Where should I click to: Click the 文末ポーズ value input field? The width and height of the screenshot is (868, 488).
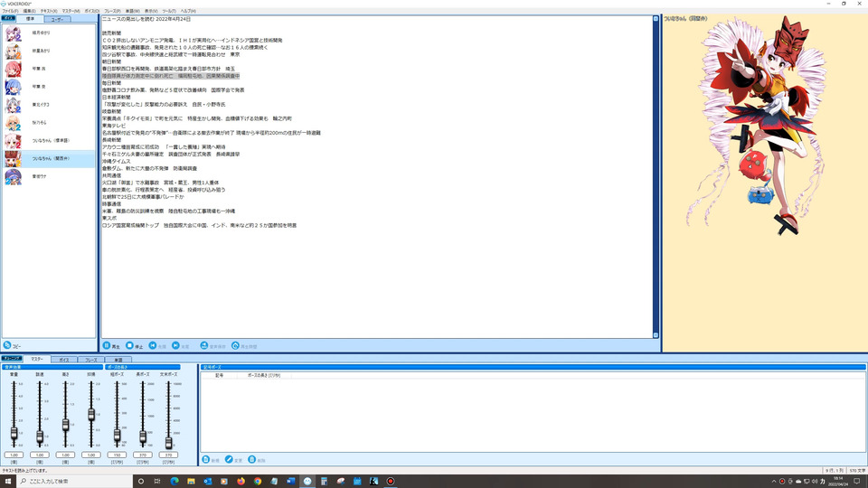click(x=168, y=455)
